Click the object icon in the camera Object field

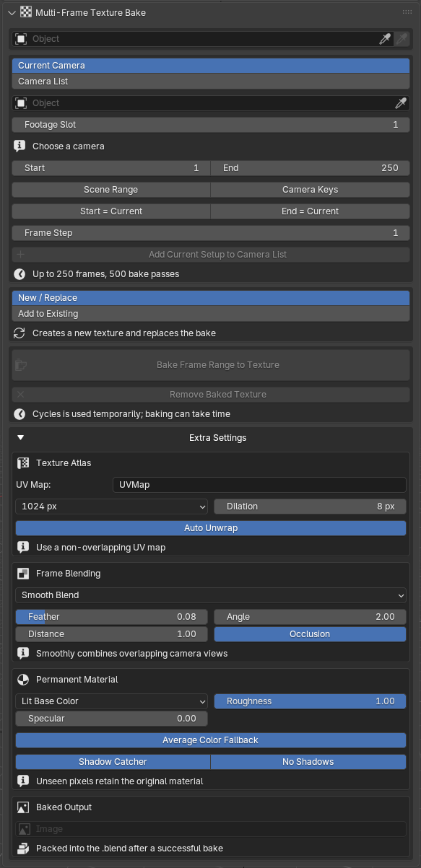(21, 103)
